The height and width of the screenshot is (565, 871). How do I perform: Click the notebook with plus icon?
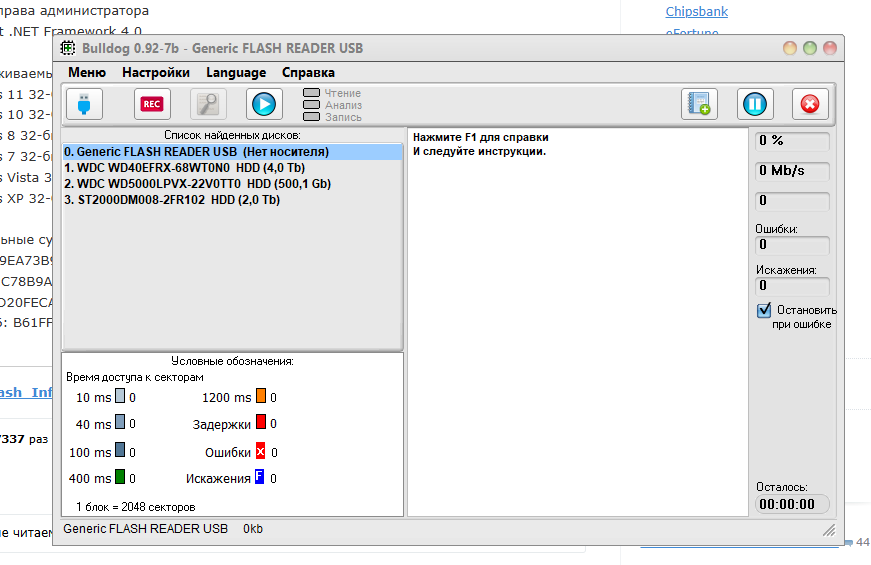coord(699,104)
